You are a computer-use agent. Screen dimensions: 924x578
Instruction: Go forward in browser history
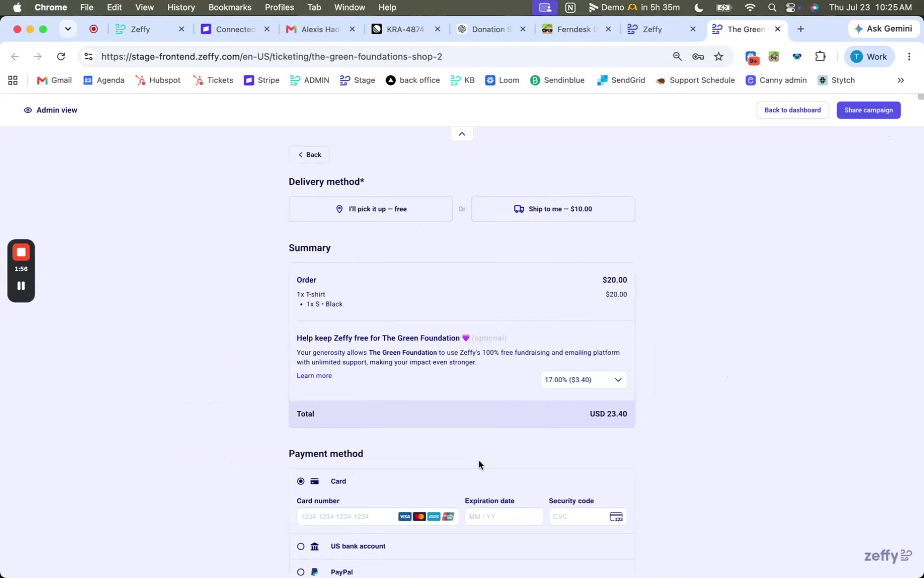37,56
